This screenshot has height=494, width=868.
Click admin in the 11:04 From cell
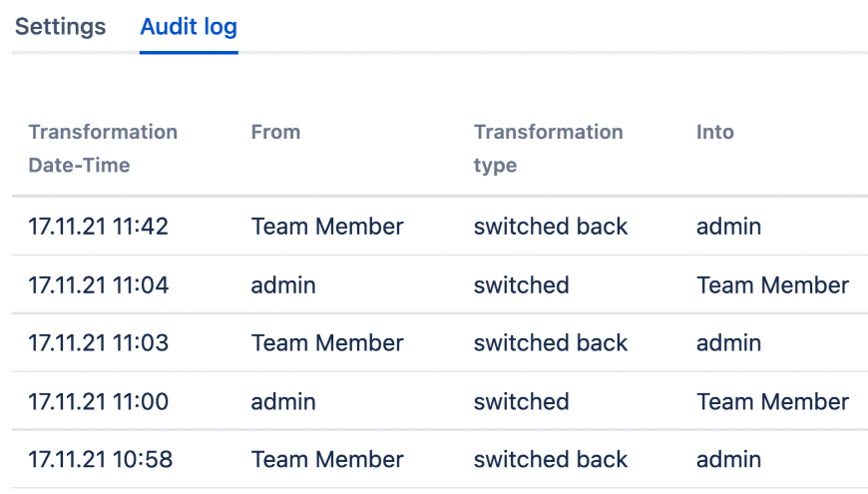point(283,285)
